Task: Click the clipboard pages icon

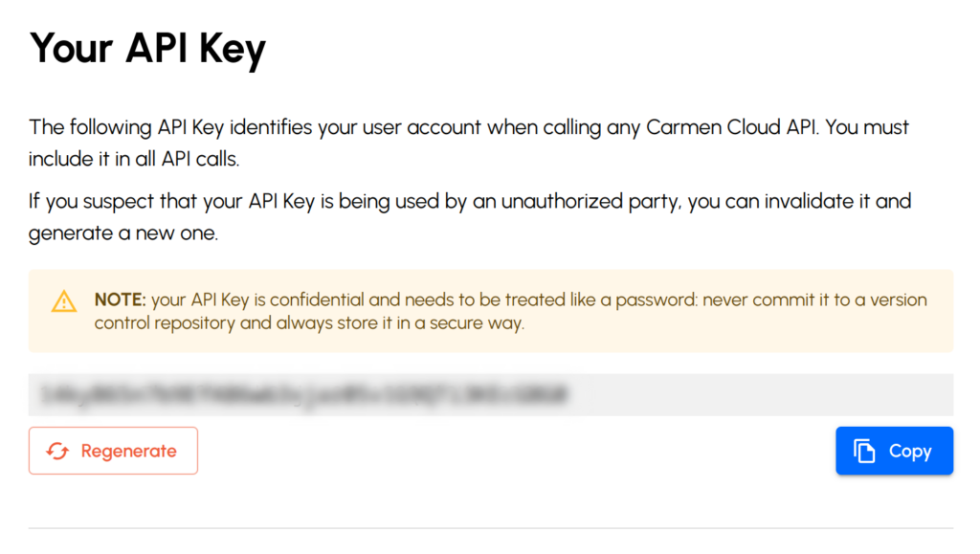Action: click(x=864, y=451)
